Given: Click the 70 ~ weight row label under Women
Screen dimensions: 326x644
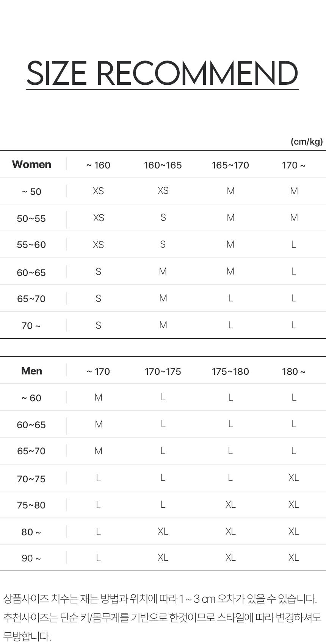Looking at the screenshot, I should point(31,326).
